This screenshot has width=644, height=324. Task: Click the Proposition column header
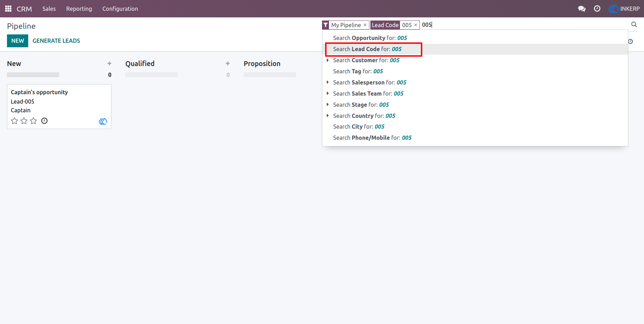(x=262, y=64)
